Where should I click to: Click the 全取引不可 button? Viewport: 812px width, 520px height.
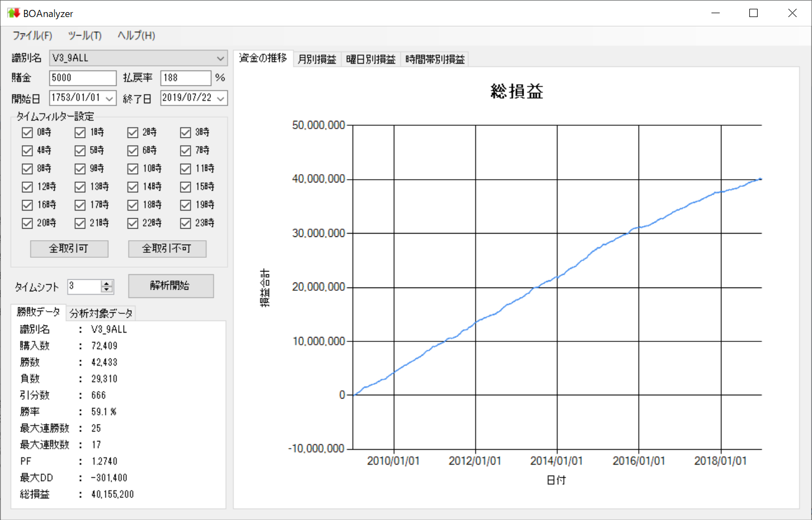167,248
